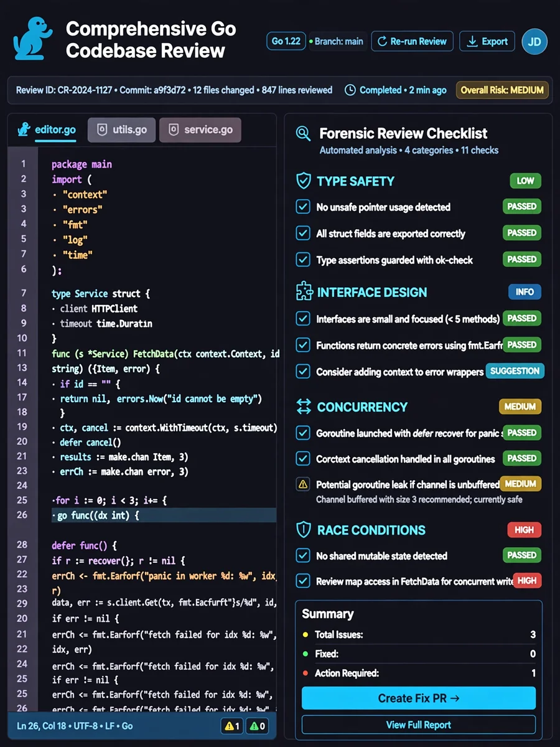Screen dimensions: 560x747
Task: Toggle All struct fields are exported checkbox
Action: pos(303,233)
